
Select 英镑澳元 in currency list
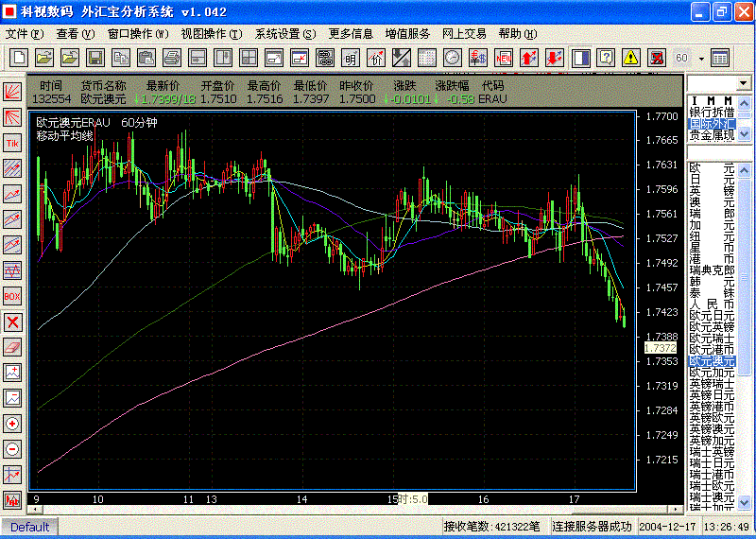tap(712, 429)
